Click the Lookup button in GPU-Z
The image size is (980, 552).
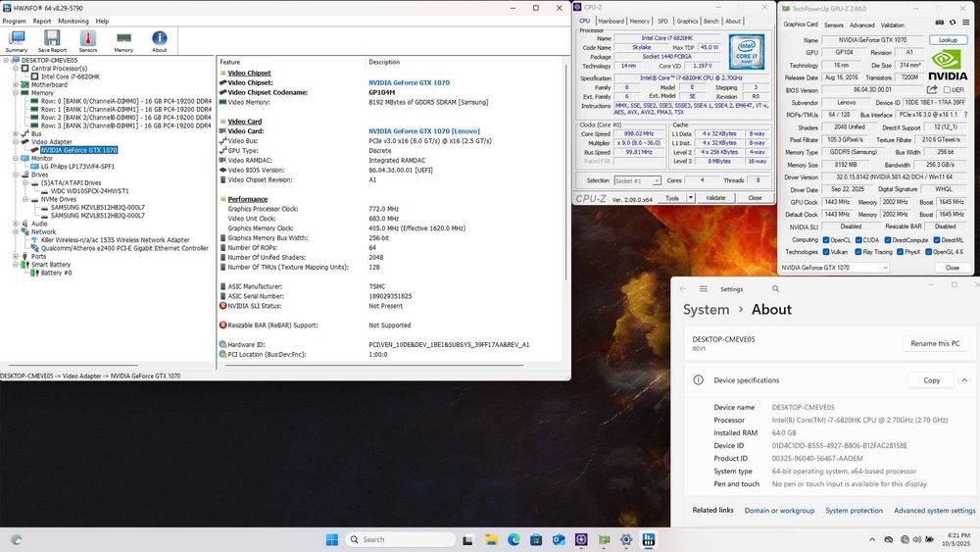pos(948,40)
